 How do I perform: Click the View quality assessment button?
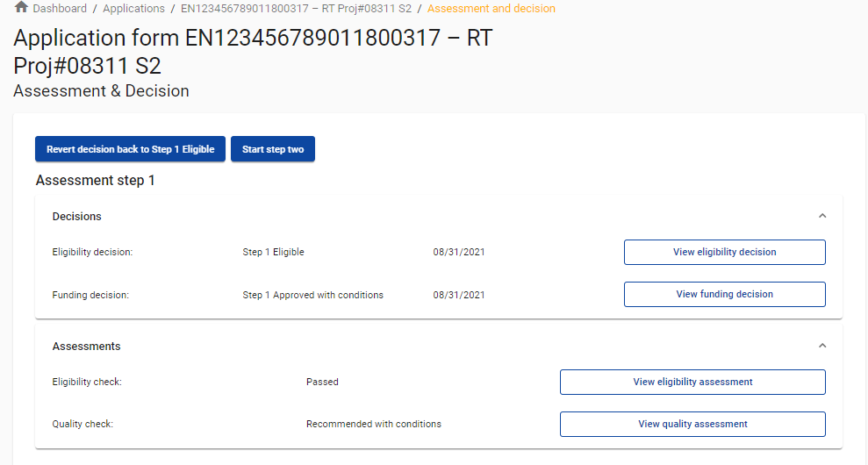pyautogui.click(x=692, y=424)
